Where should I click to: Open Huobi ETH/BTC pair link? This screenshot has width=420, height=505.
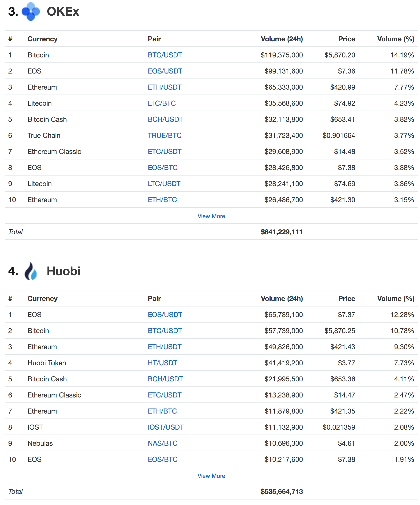[162, 411]
